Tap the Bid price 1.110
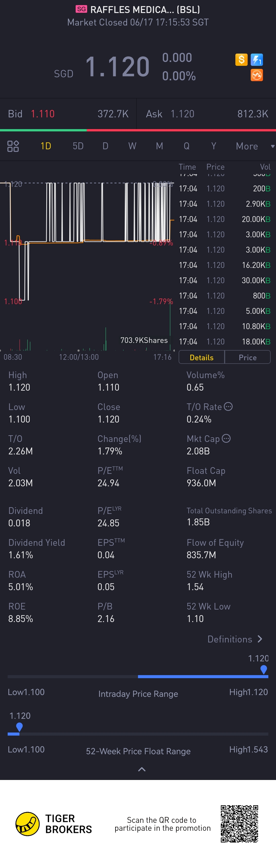This screenshot has height=868, width=276. (42, 114)
